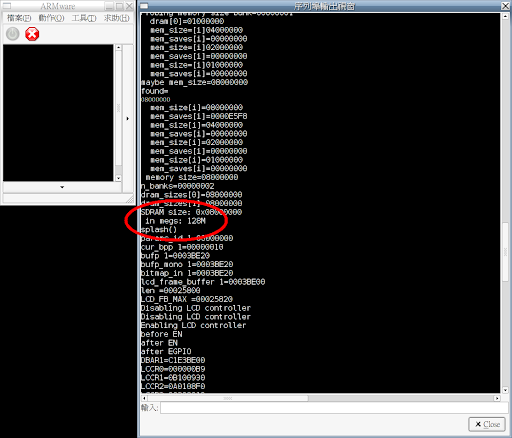Image resolution: width=512 pixels, height=438 pixels.
Task: Click the 'LCCR0=000000B9' console line
Action: (x=173, y=369)
